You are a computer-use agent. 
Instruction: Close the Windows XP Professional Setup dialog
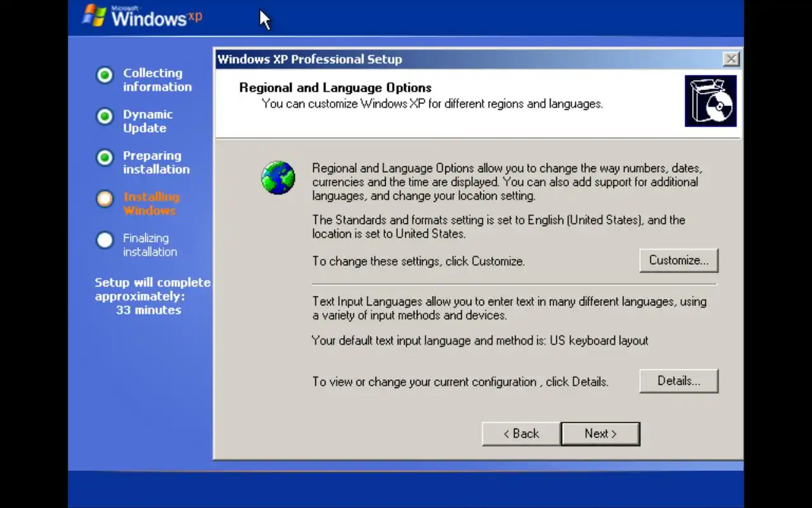(731, 59)
